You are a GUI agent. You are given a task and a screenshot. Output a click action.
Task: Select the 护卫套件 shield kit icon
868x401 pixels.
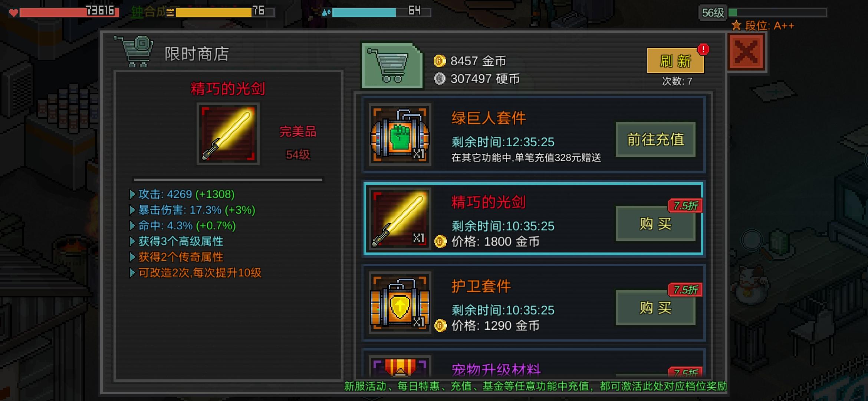(x=400, y=303)
